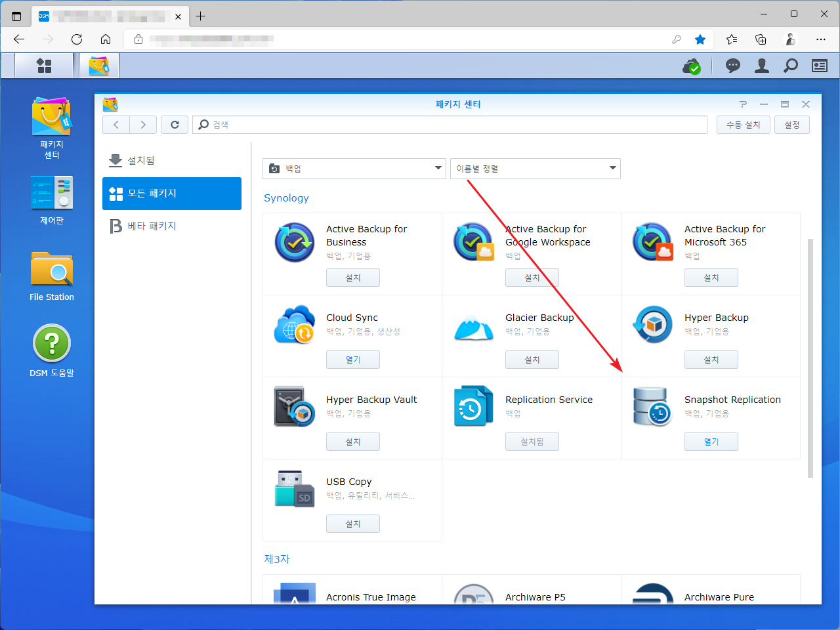The height and width of the screenshot is (630, 840).
Task: Install Hyper Backup Vault
Action: pyautogui.click(x=353, y=442)
